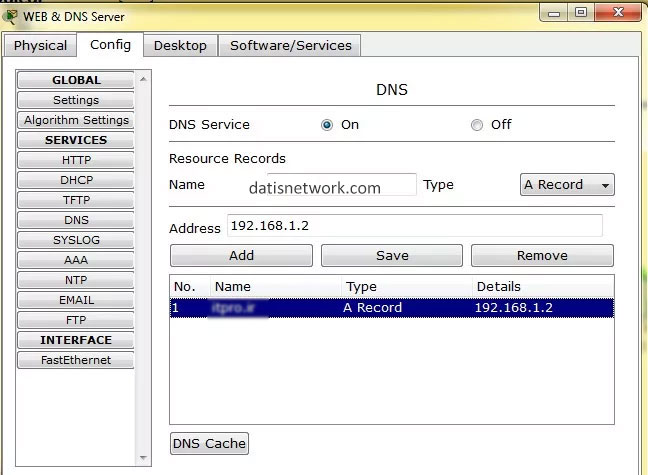648x475 pixels.
Task: Switch to the Desktop tab
Action: coord(180,45)
